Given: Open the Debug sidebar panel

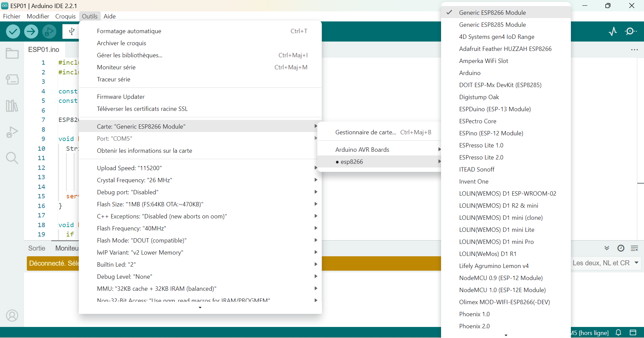Looking at the screenshot, I should [12, 132].
